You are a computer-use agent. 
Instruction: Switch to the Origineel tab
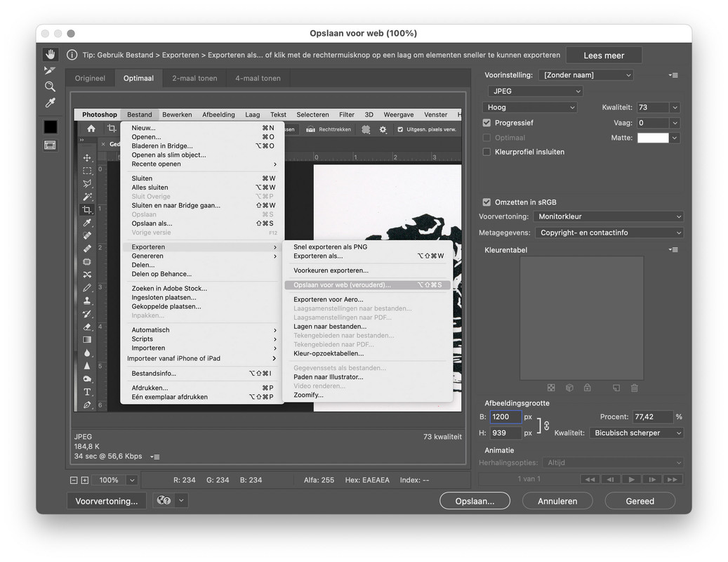[90, 78]
